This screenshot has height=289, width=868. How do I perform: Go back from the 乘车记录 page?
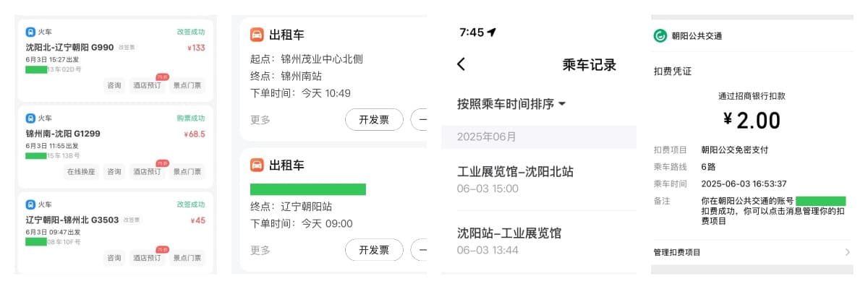461,64
